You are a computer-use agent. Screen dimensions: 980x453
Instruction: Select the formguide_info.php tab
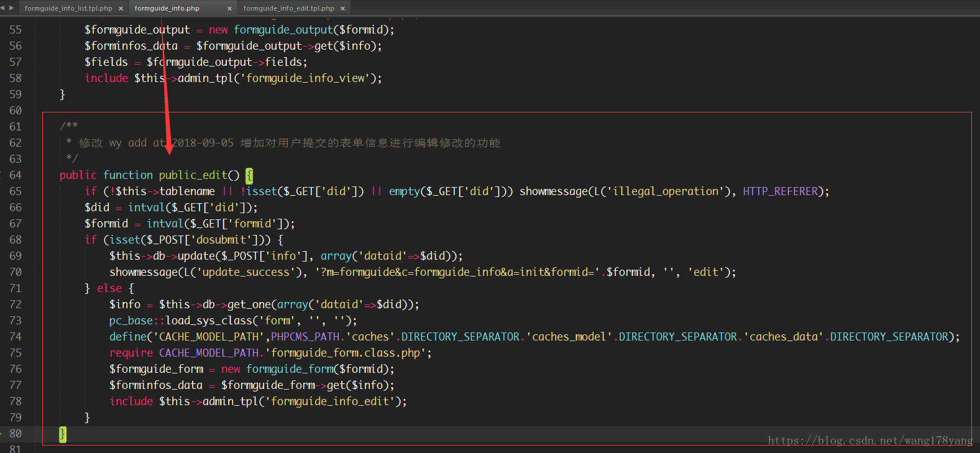click(x=167, y=8)
